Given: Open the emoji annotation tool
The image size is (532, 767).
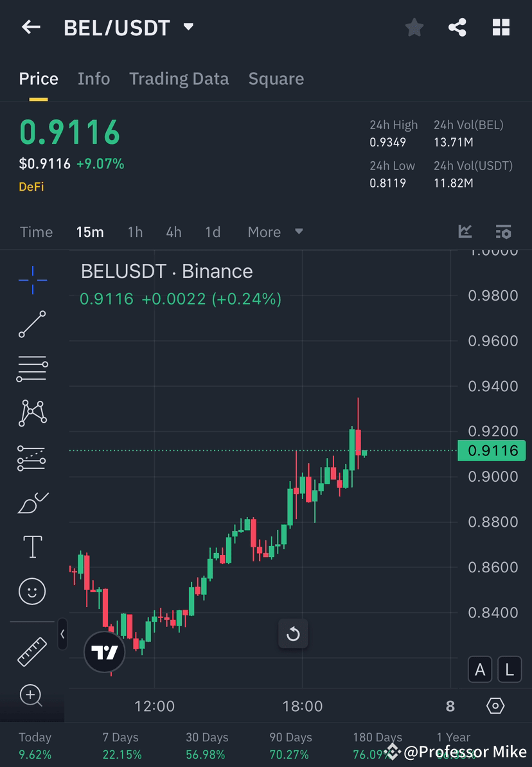Looking at the screenshot, I should [x=32, y=591].
